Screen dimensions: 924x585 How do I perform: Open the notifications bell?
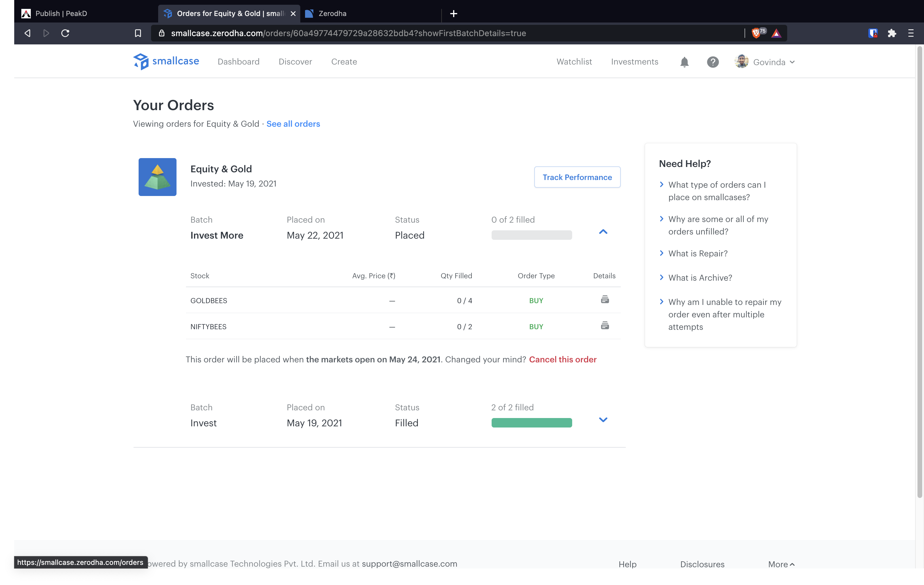click(684, 62)
